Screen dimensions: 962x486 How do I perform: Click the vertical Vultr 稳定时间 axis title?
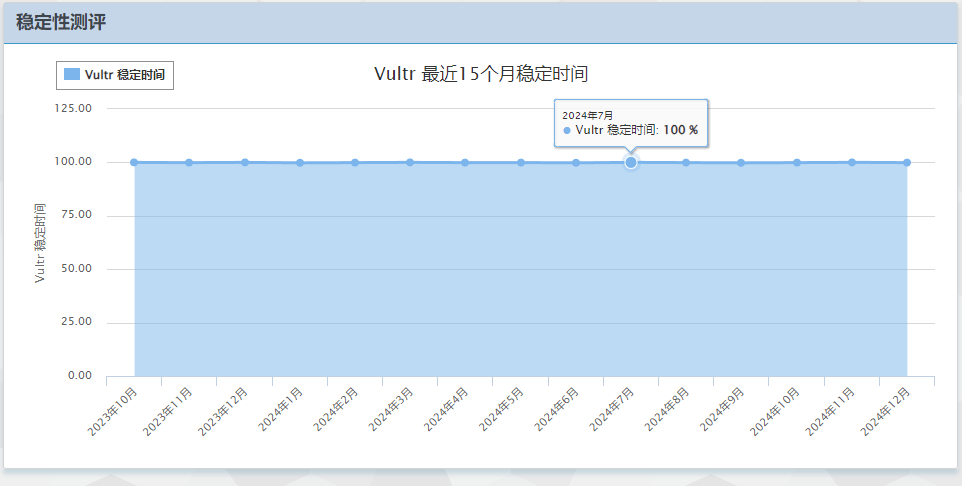pos(40,243)
